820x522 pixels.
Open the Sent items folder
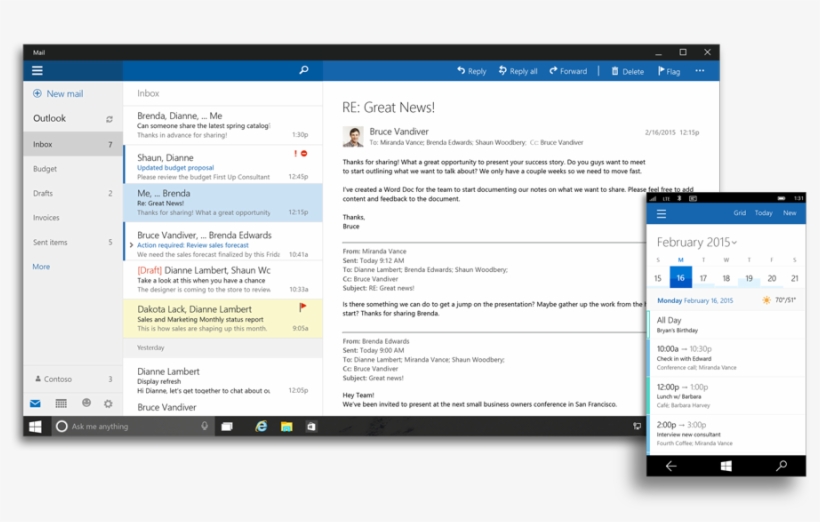73,242
